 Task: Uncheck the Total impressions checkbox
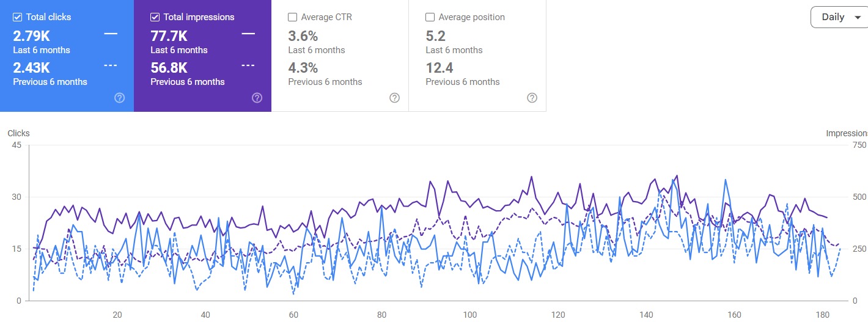(x=155, y=17)
